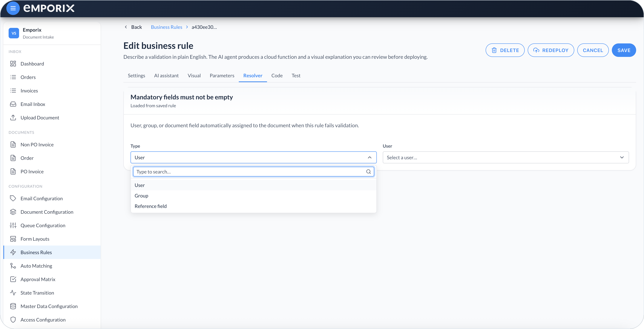Choose Reference field option in Type list
Viewport: 644px width, 329px height.
(254, 206)
